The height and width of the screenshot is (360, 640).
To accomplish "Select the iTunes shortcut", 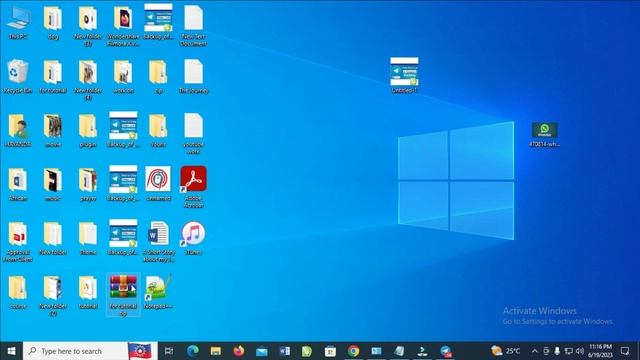I will (193, 238).
